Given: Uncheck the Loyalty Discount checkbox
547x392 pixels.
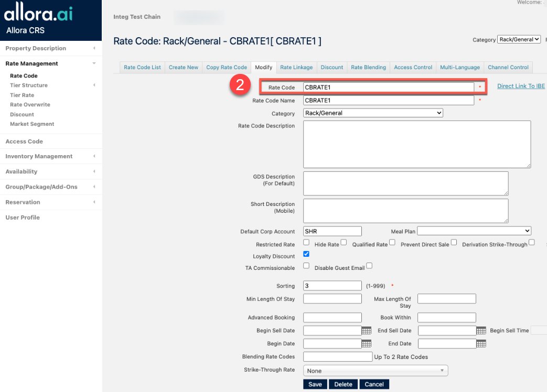Looking at the screenshot, I should coord(306,254).
